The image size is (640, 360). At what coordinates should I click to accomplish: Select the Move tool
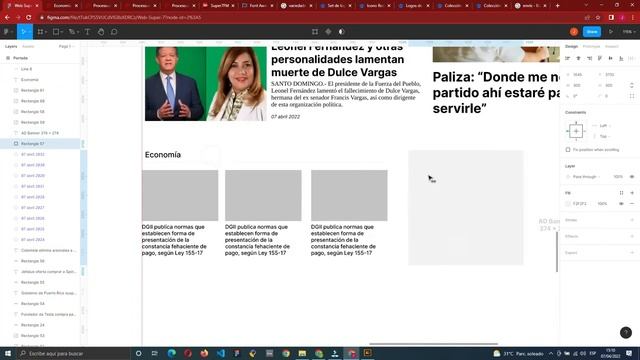pos(23,31)
